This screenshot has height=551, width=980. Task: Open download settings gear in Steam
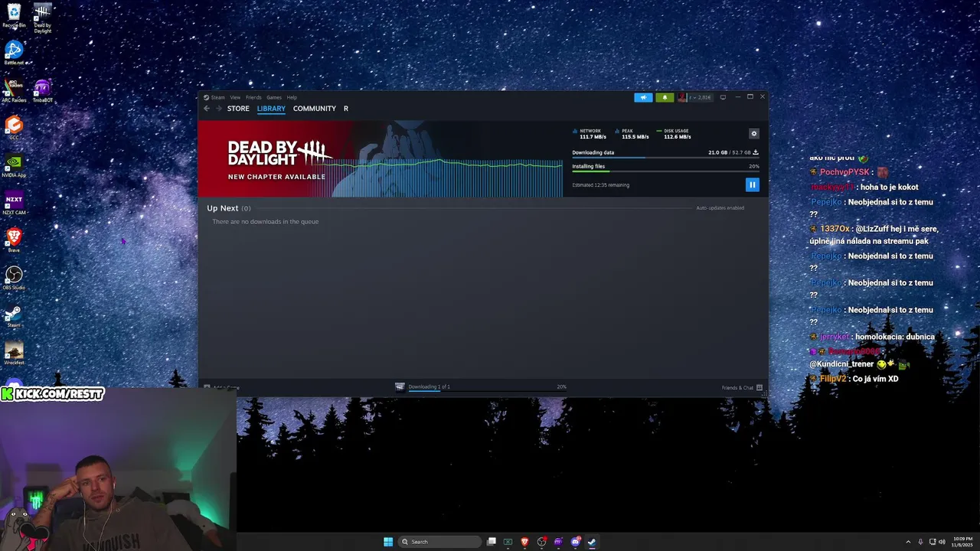[753, 133]
